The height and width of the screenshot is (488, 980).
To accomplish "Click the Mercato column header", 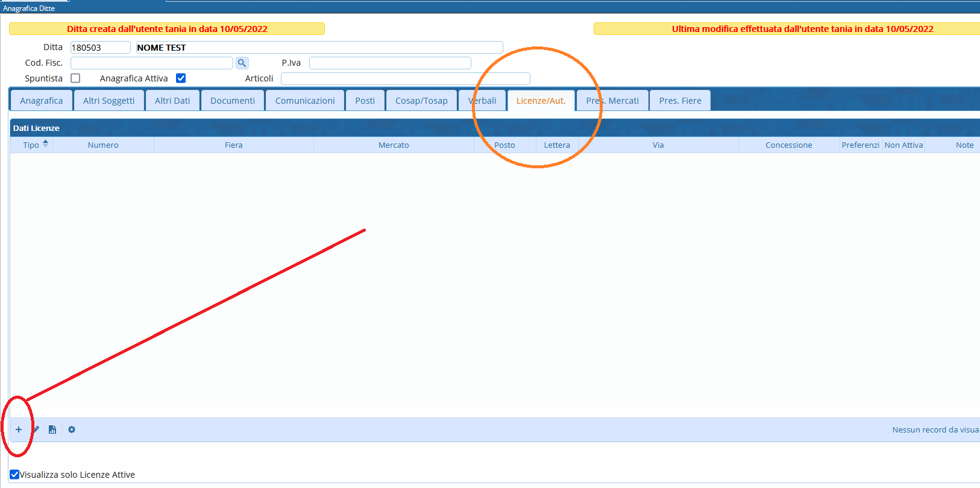I will [x=394, y=145].
